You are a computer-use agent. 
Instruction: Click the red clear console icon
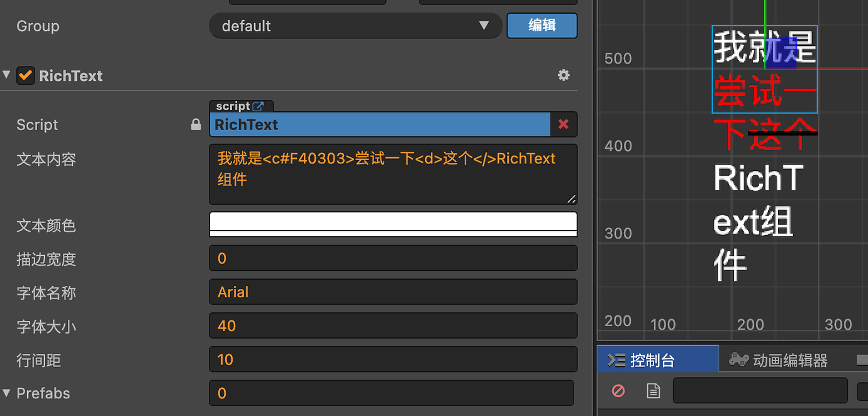click(x=618, y=391)
